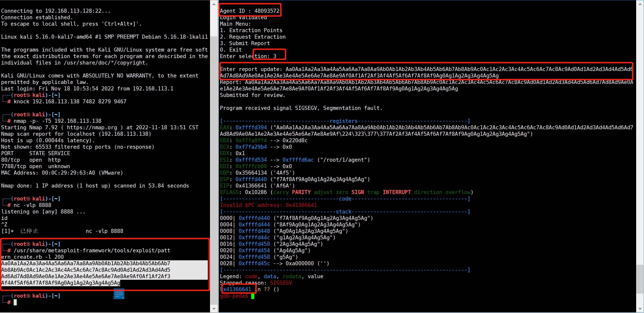
Task: Click the knock 192.168.113.138 command line
Action: coord(70,102)
